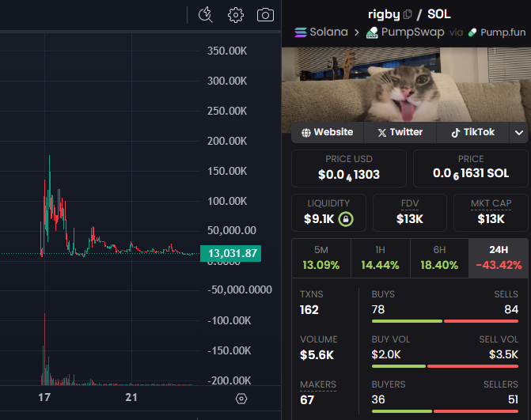Image resolution: width=531 pixels, height=420 pixels.
Task: Click the BUYS count 78
Action: click(378, 309)
